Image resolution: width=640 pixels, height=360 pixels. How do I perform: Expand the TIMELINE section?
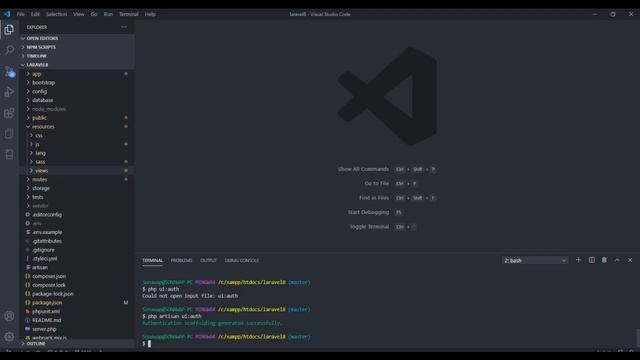coord(77,56)
